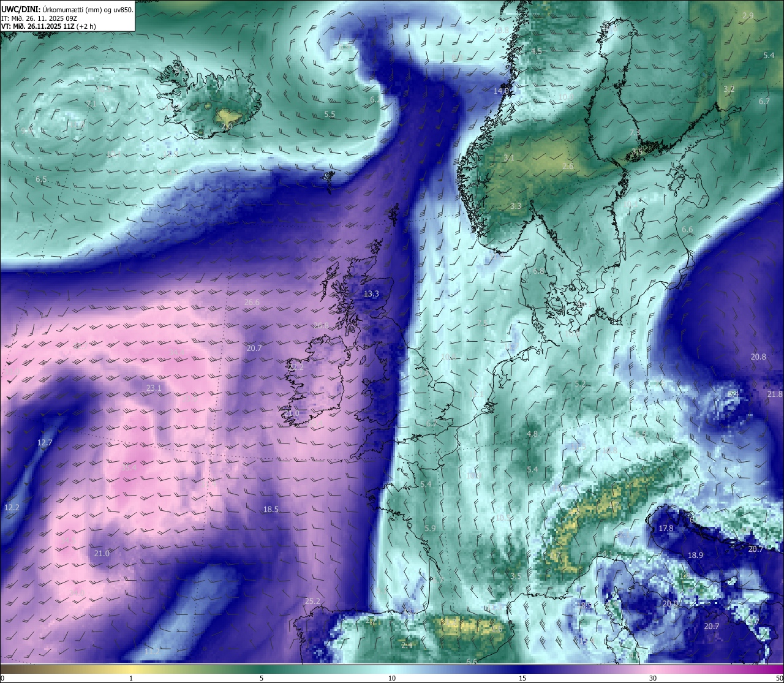The image size is (784, 683).
Task: Click the 5.5 value east of Iceland
Action: pos(330,114)
